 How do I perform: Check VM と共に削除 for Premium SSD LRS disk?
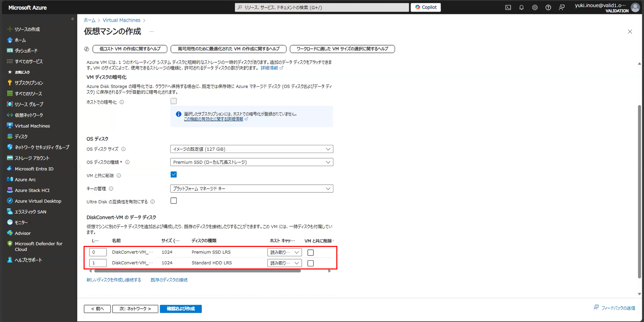tap(310, 252)
